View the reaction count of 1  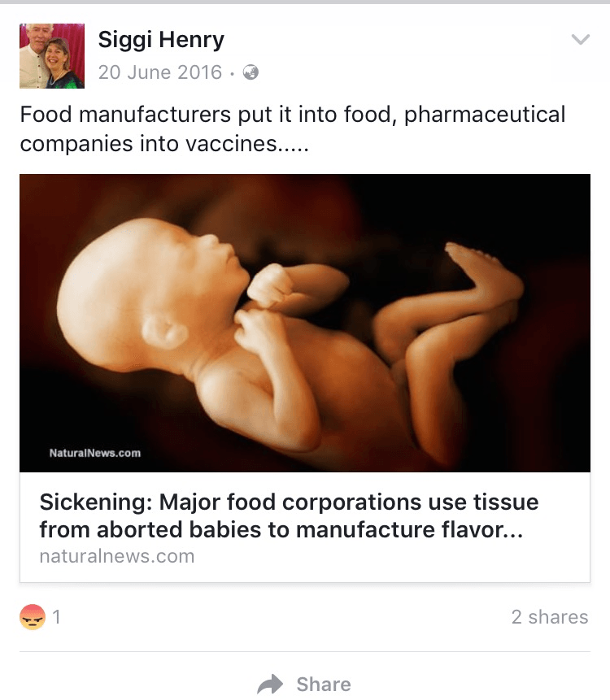57,617
